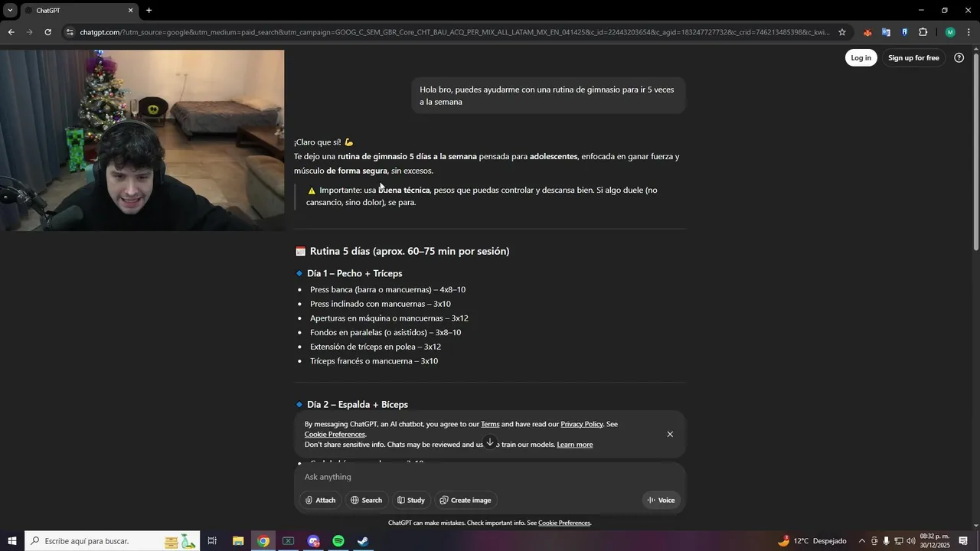Open the notification center icon
980x551 pixels.
coord(963,541)
